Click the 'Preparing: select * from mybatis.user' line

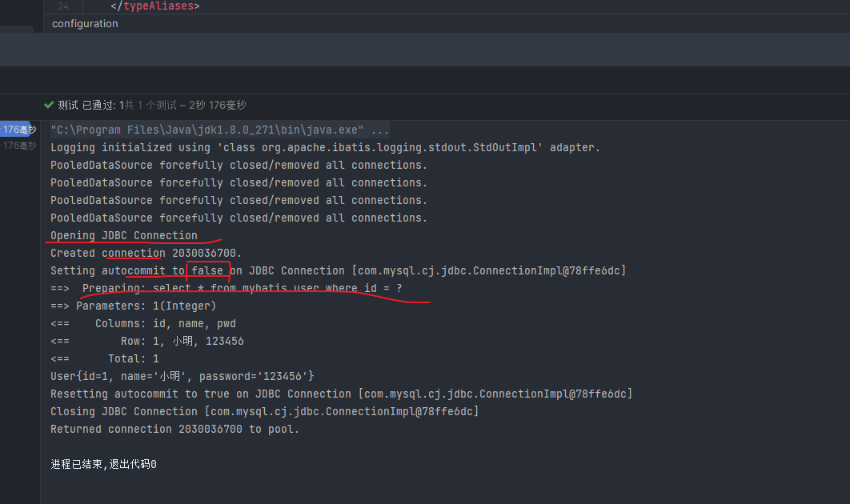pos(240,288)
